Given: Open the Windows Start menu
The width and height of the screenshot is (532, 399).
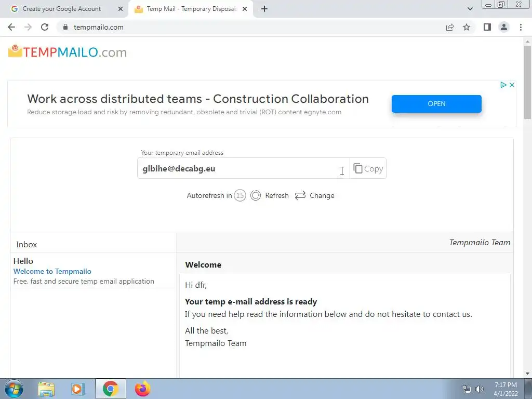Looking at the screenshot, I should (14, 389).
